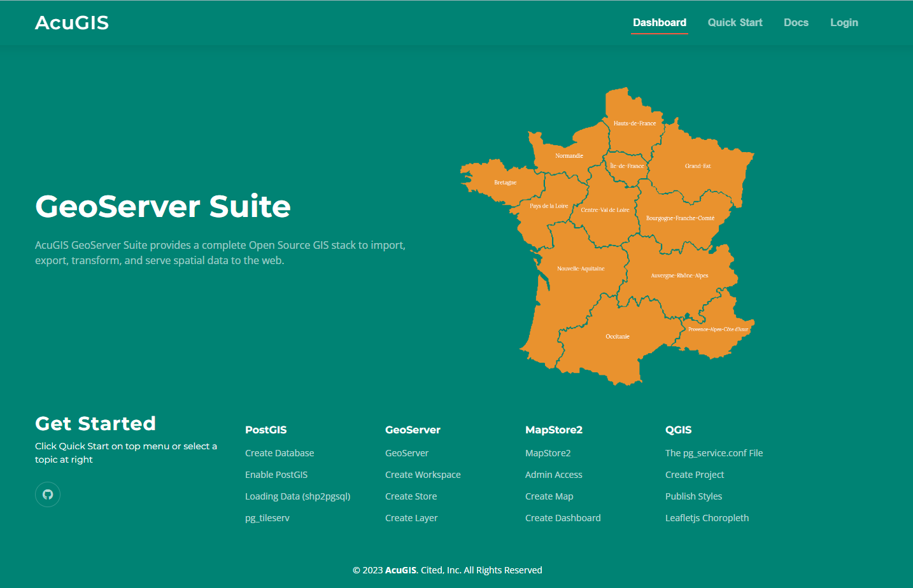Open the Create Map link

[x=549, y=496]
